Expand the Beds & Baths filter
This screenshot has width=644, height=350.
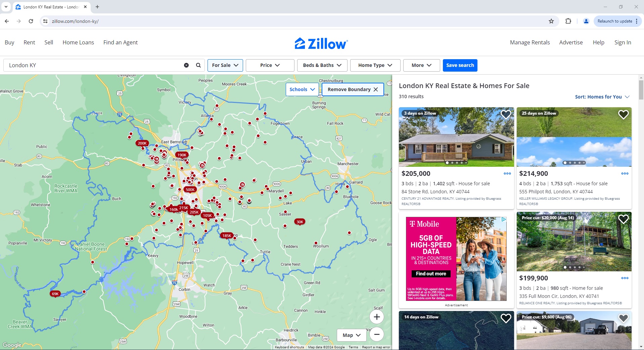(321, 65)
